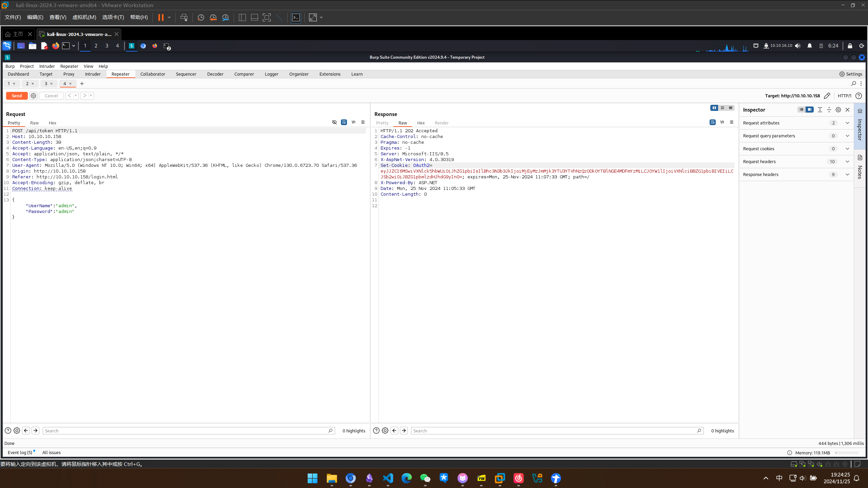Toggle response line wrap button
This screenshot has height=488, width=868.
tap(712, 122)
